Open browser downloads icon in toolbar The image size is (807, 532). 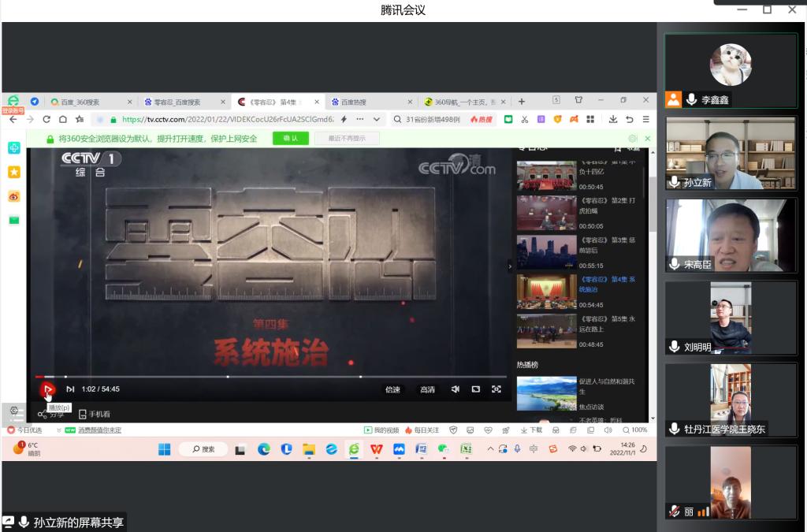[613, 120]
